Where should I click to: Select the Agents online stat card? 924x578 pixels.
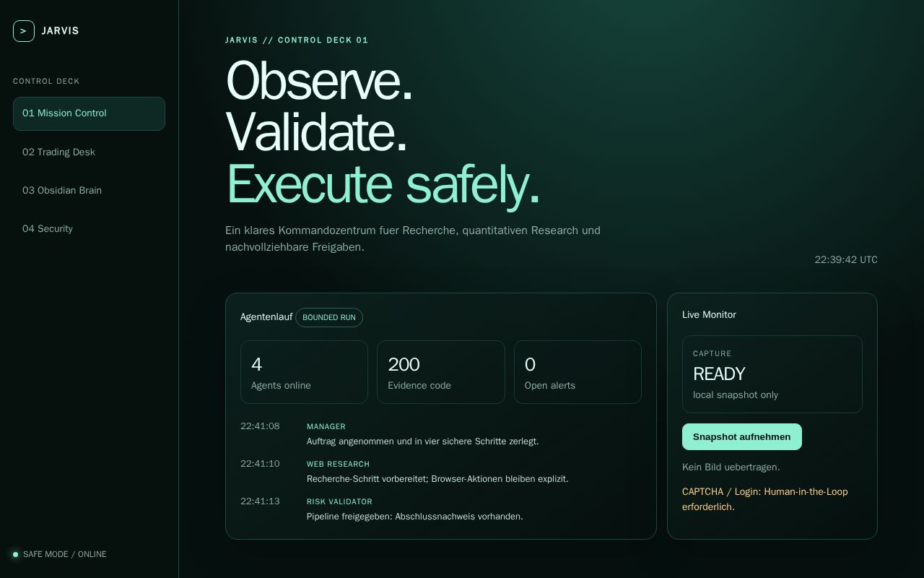coord(304,372)
